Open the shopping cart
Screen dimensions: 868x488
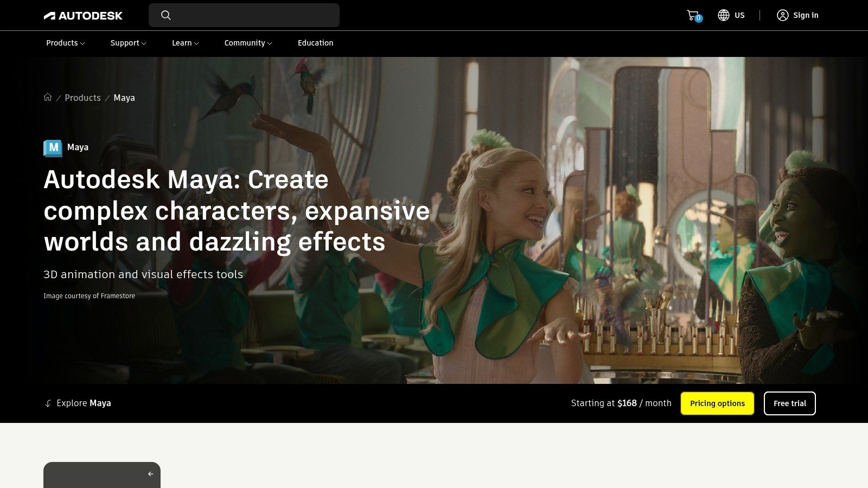[x=694, y=16]
